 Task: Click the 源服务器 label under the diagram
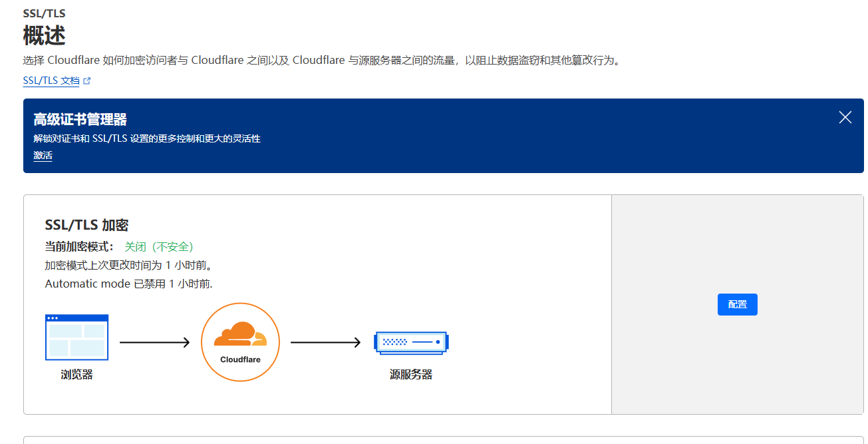click(411, 375)
